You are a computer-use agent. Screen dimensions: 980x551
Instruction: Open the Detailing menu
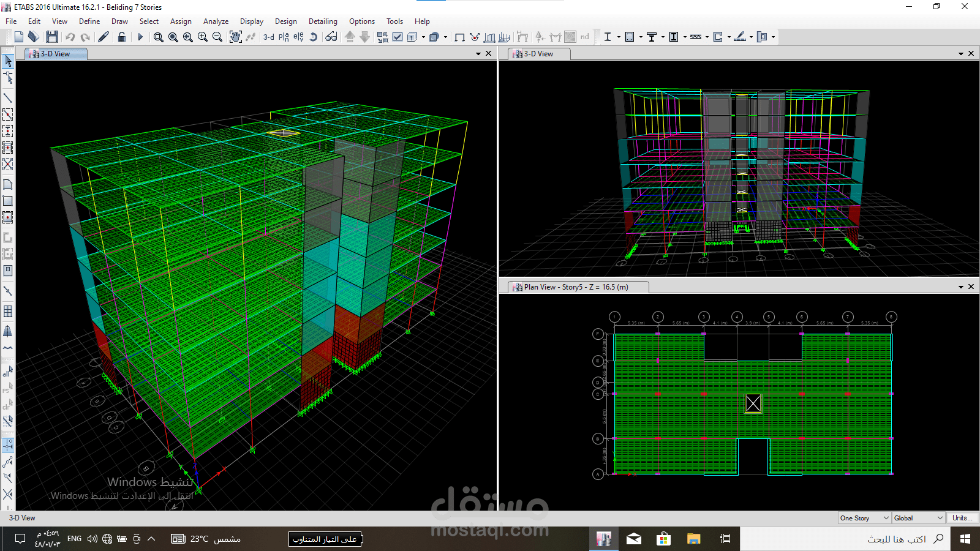[323, 21]
